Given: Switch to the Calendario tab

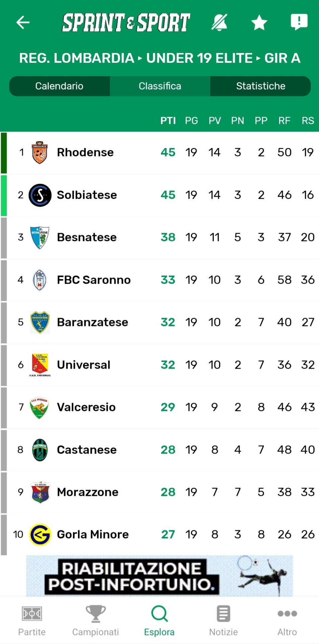Looking at the screenshot, I should click(x=59, y=86).
